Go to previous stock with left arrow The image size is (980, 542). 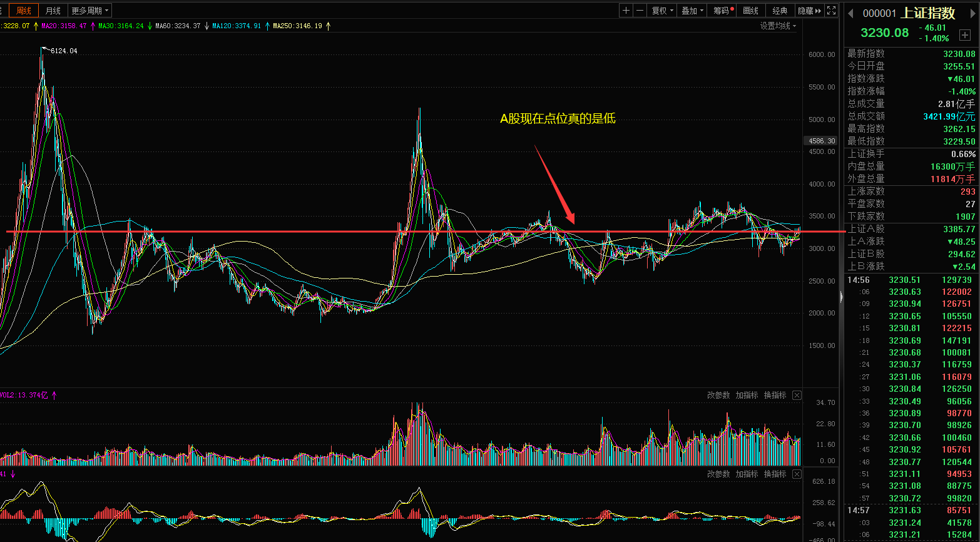click(851, 13)
